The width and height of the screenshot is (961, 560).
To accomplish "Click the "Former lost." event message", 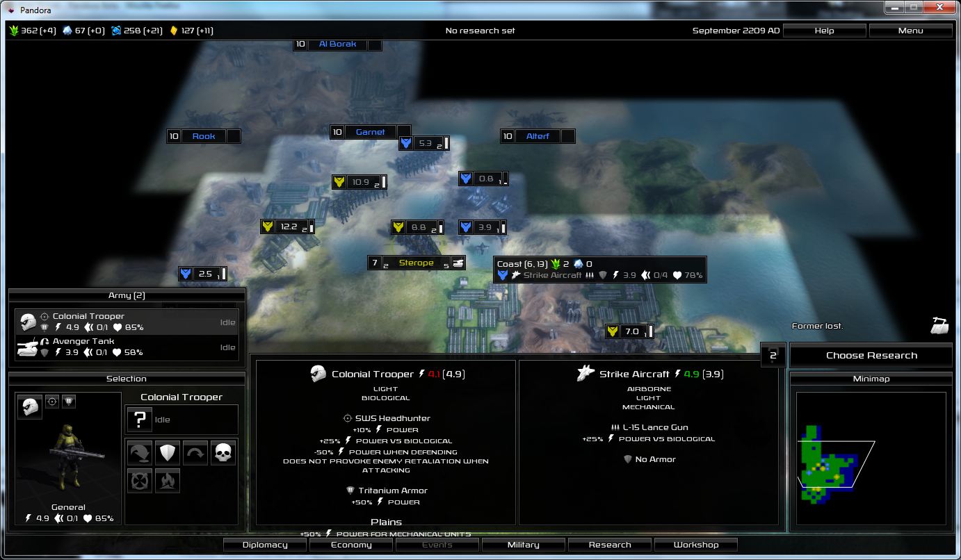I will 817,326.
